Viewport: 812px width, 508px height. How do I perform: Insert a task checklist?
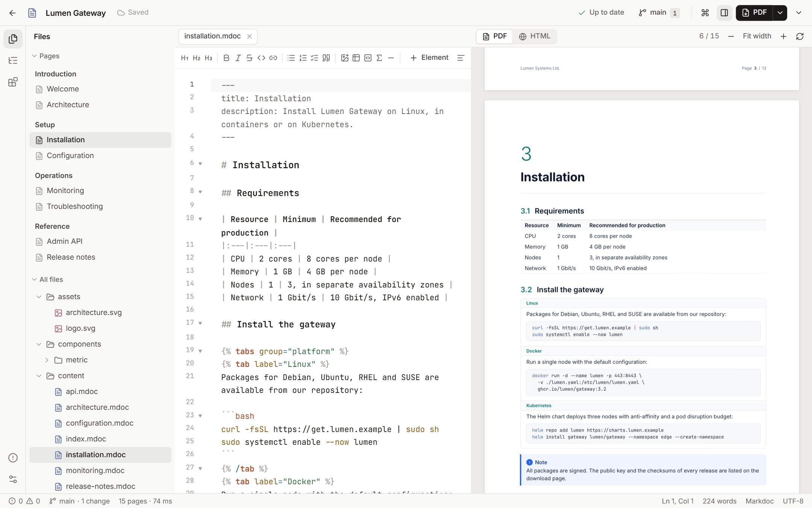point(314,58)
